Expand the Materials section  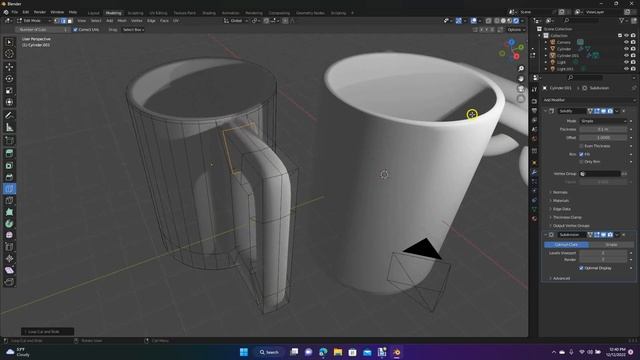(x=560, y=200)
